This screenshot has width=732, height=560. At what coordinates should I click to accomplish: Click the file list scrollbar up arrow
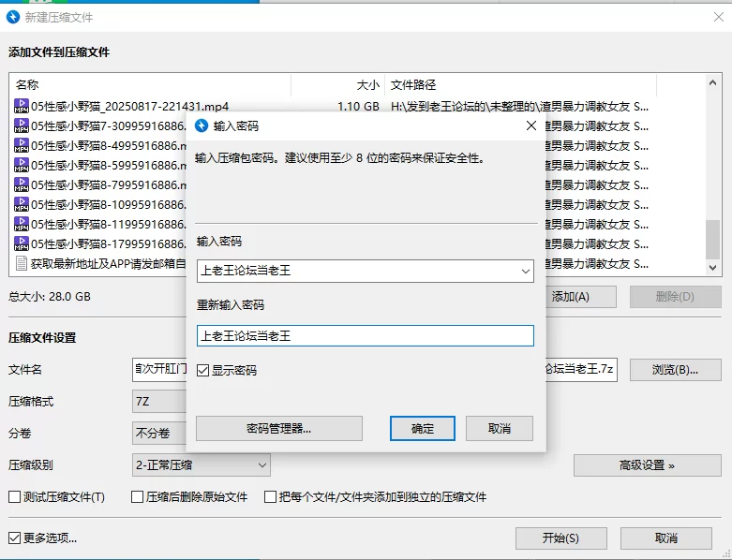(712, 83)
